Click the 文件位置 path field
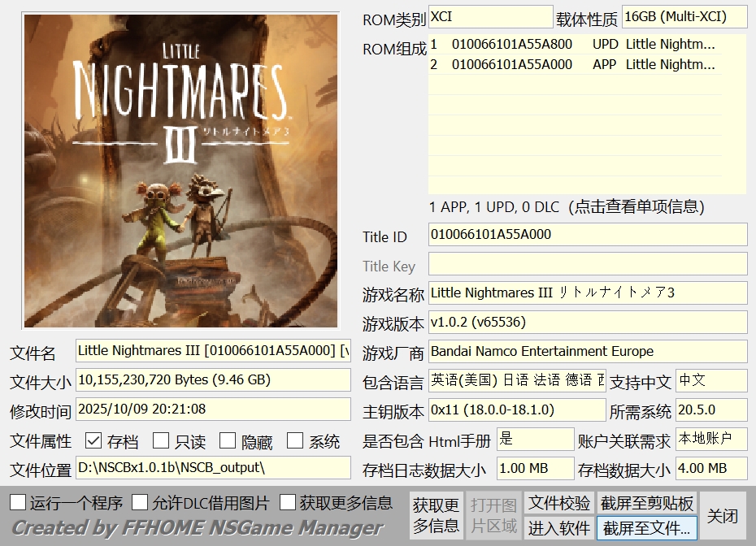756x546 pixels. point(213,468)
